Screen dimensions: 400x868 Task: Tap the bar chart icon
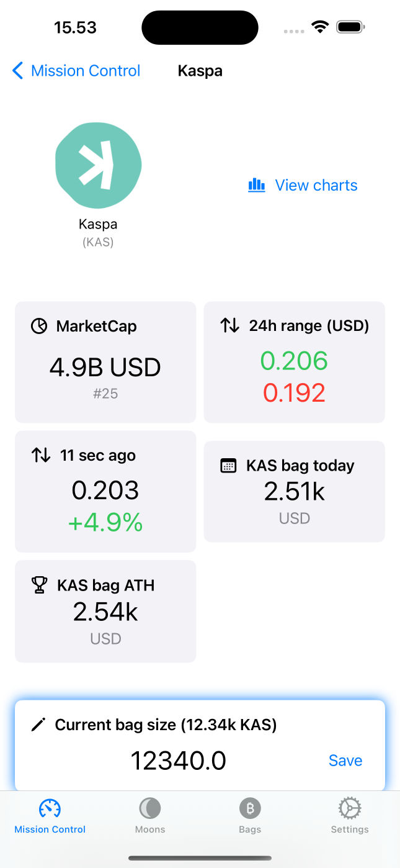(256, 185)
